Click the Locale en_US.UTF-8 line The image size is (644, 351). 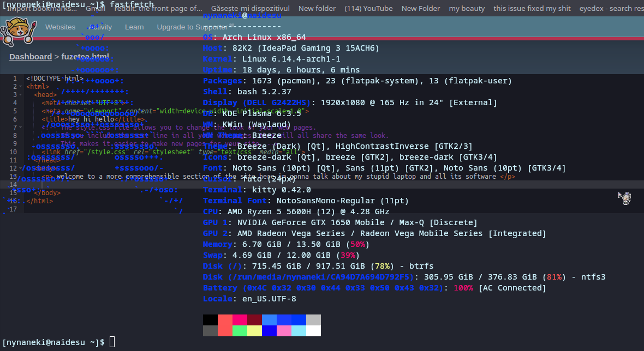[249, 299]
